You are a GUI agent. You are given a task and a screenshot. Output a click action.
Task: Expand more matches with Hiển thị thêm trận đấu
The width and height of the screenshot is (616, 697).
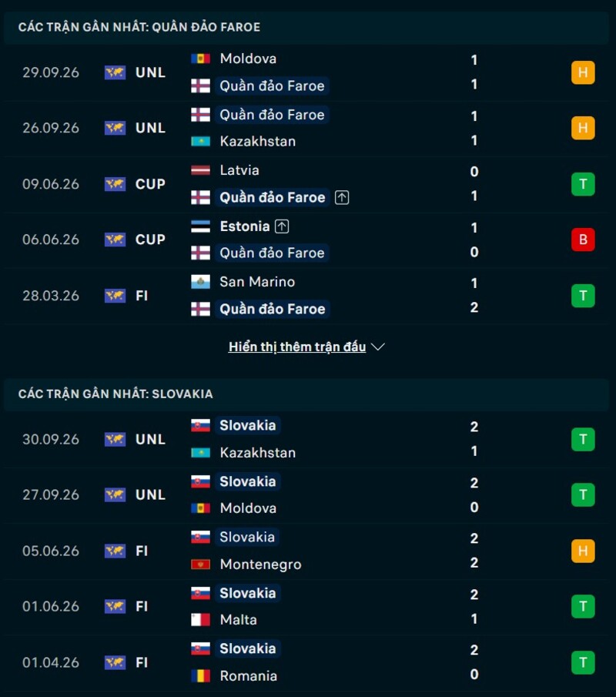click(x=297, y=347)
